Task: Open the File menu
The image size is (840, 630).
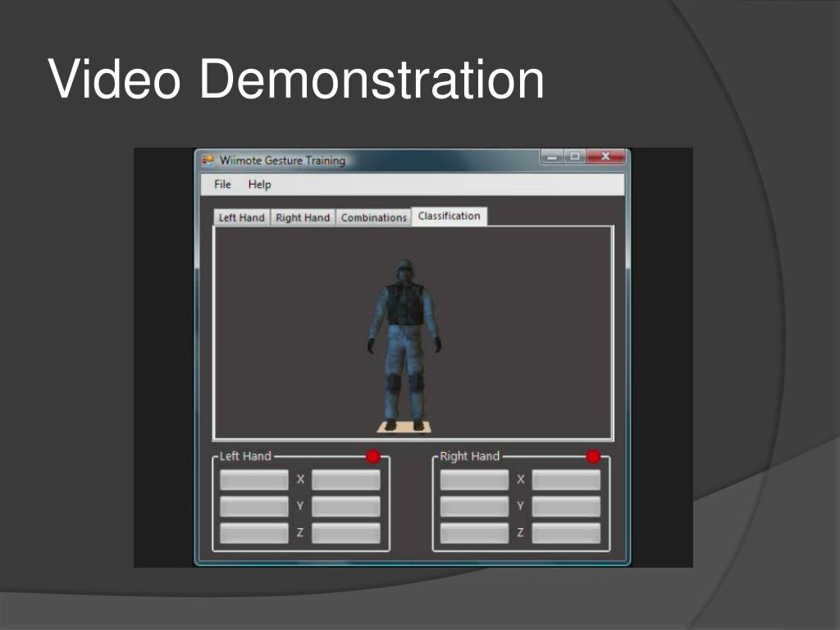Action: point(222,185)
